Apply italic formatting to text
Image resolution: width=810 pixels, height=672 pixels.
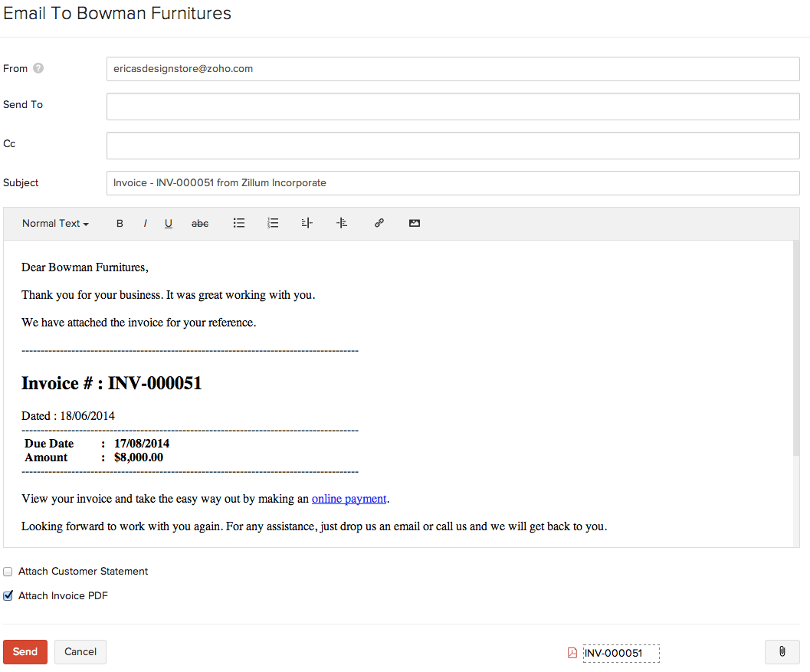click(145, 224)
